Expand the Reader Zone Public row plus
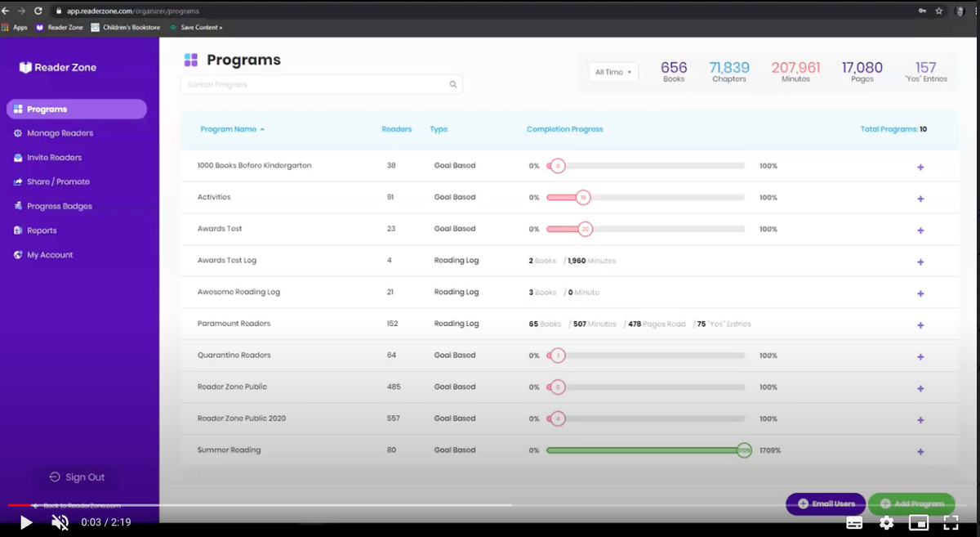Image resolution: width=980 pixels, height=537 pixels. (x=920, y=388)
